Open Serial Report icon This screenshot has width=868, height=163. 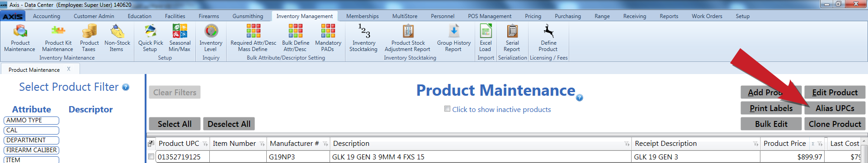pyautogui.click(x=512, y=38)
